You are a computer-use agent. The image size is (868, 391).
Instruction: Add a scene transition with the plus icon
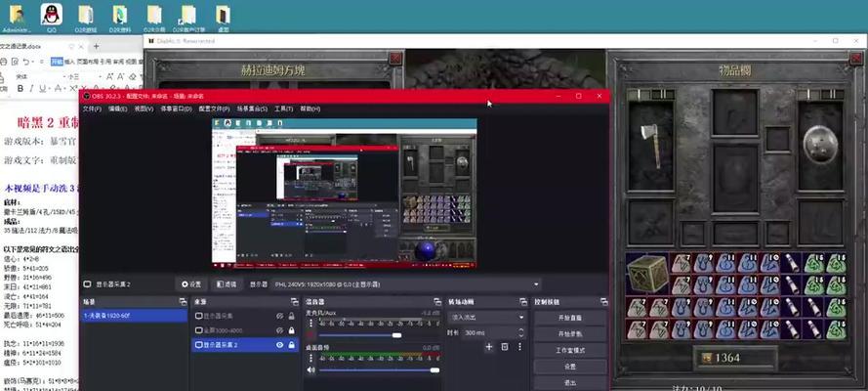point(489,347)
